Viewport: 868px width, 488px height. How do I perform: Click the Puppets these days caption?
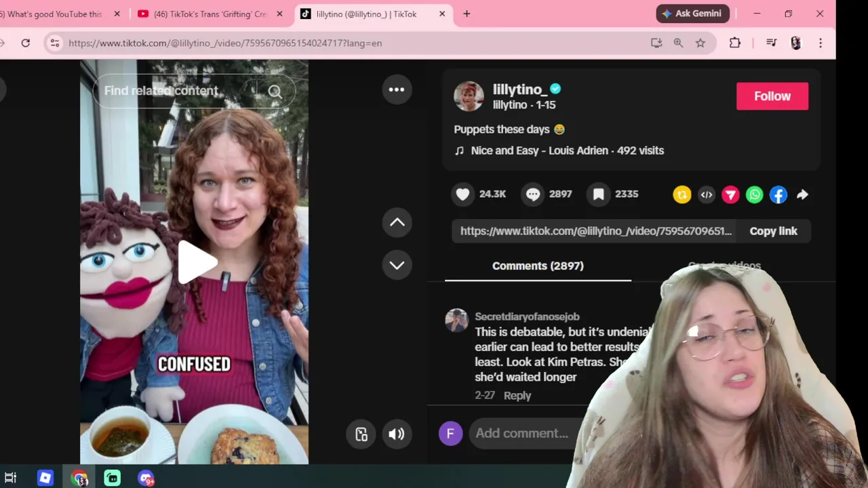coord(509,129)
